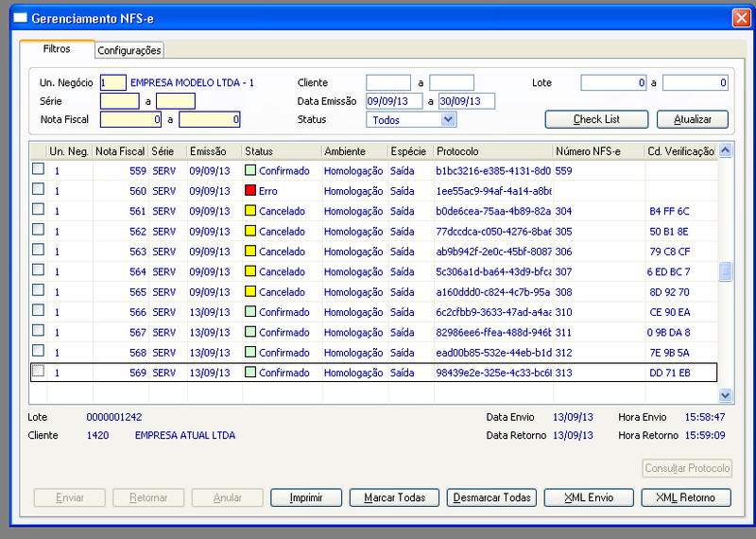Click the yellow status swatch in row 565

[250, 291]
